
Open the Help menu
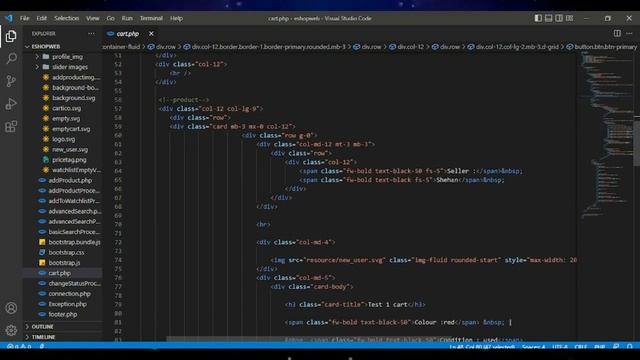point(176,18)
